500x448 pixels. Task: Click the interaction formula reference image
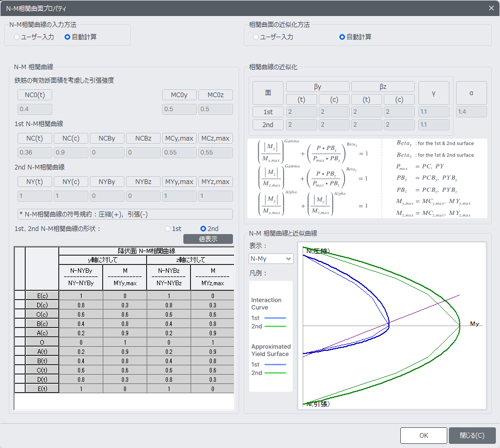coord(367,178)
